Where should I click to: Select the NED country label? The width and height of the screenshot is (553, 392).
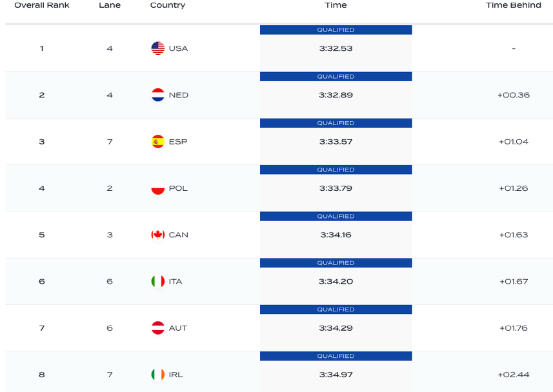[179, 95]
